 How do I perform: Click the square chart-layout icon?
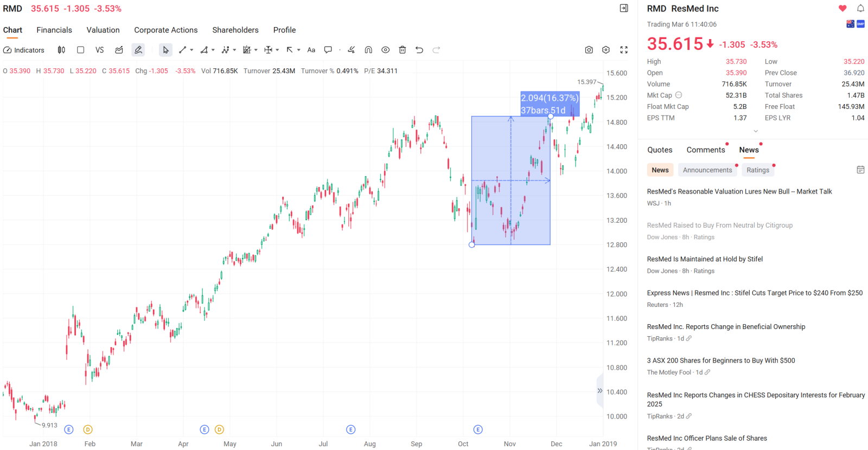tap(80, 50)
